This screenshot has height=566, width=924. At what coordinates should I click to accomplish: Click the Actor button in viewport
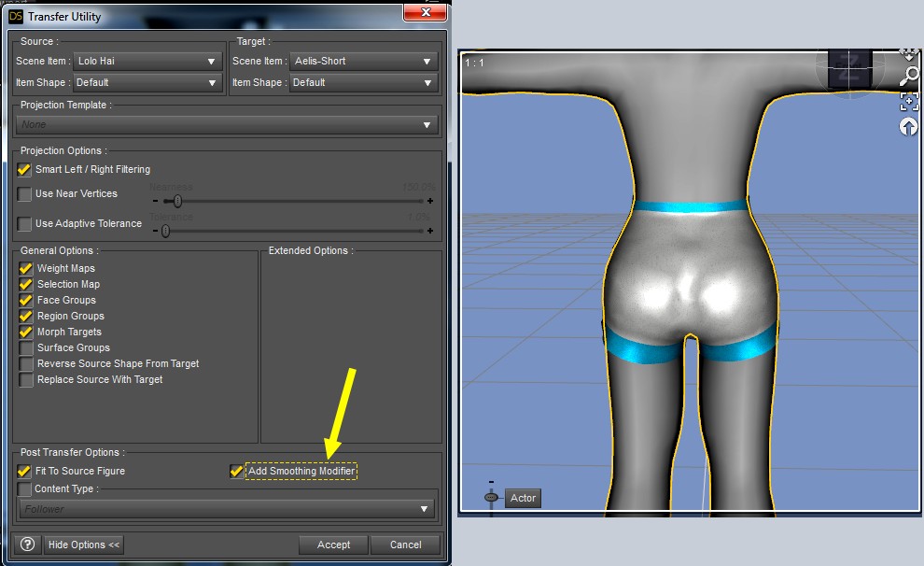coord(523,498)
